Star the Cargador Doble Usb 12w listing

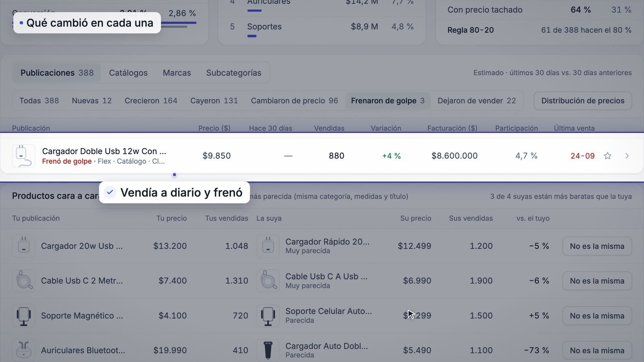coord(607,156)
